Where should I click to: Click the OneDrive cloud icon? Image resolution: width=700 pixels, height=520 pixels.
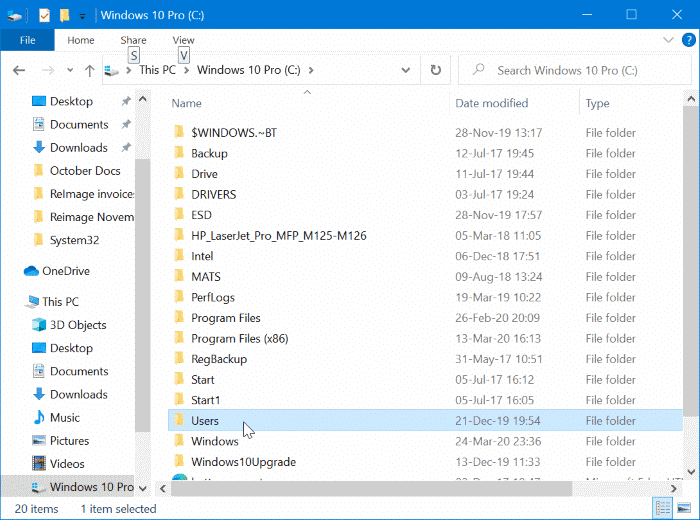(x=31, y=271)
